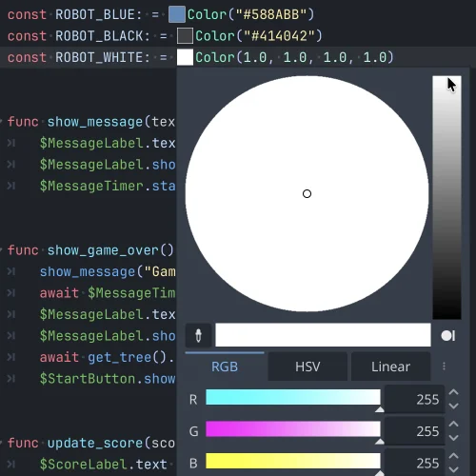Viewport: 476px width, 476px height.
Task: Click the ROBOT_WHITE color swatch
Action: click(x=185, y=57)
